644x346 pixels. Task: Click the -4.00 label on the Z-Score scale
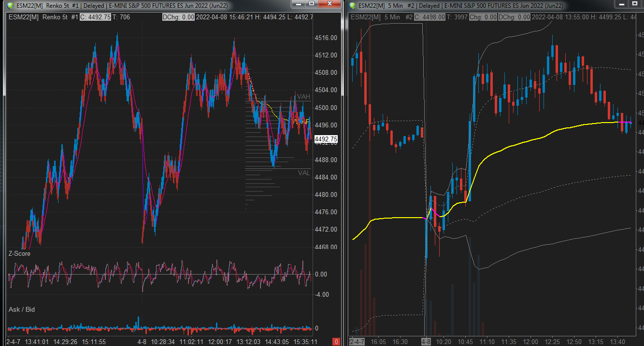[321, 294]
